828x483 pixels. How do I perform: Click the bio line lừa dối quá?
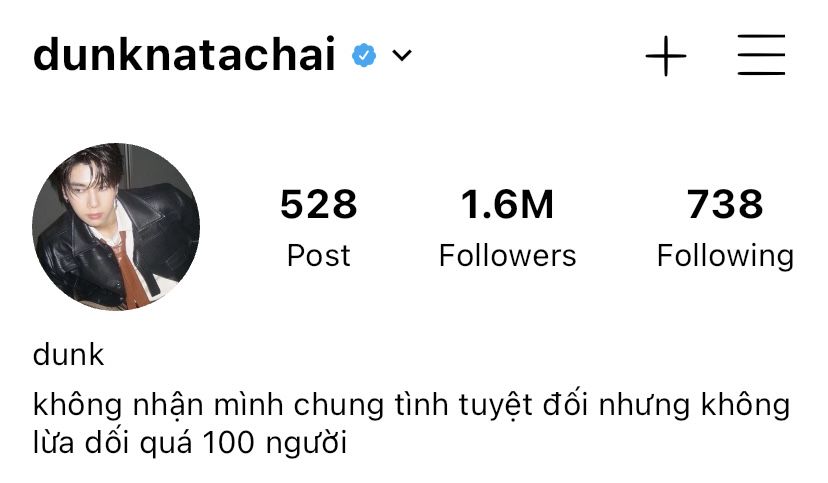190,442
